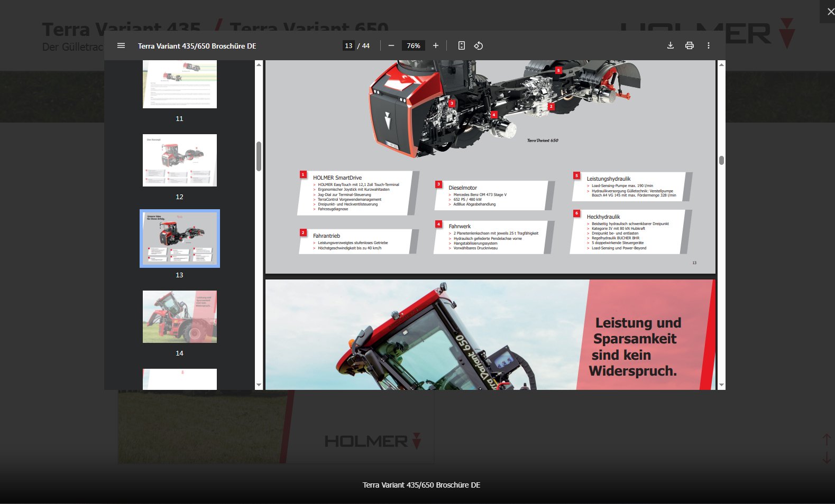Select highlighted page 13 thumbnail

pyautogui.click(x=180, y=238)
